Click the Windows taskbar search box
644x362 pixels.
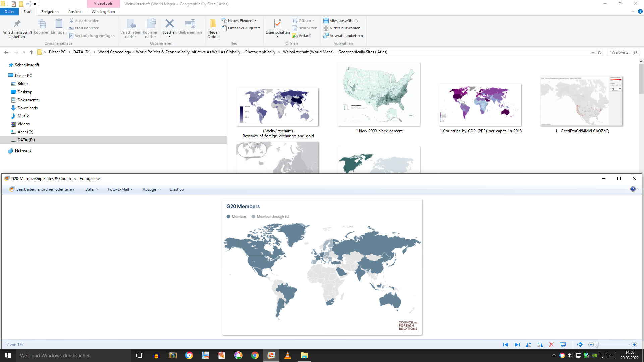(74, 355)
